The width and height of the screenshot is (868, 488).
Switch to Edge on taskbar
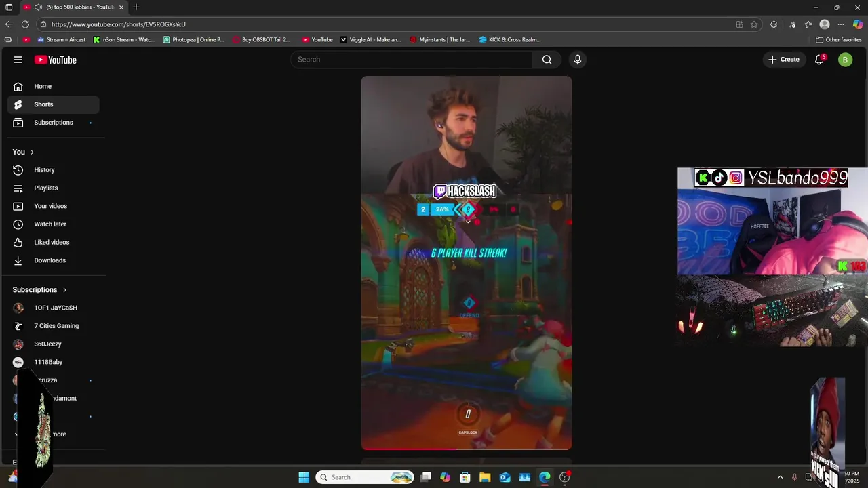click(x=545, y=477)
